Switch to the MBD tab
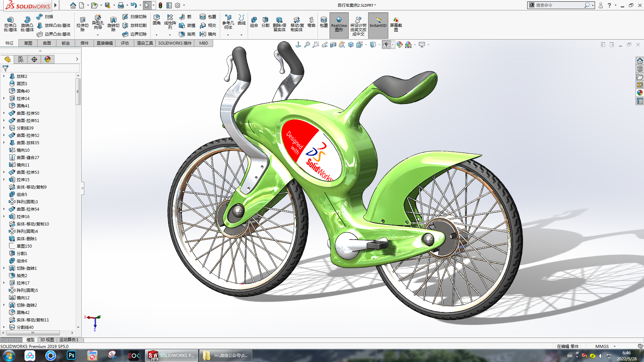Image resolution: width=644 pixels, height=362 pixels. 203,43
